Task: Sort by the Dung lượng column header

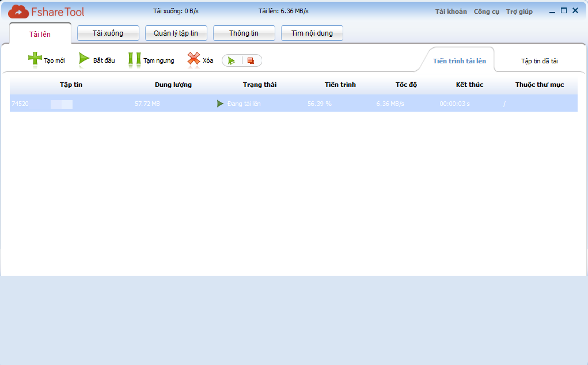Action: [173, 85]
